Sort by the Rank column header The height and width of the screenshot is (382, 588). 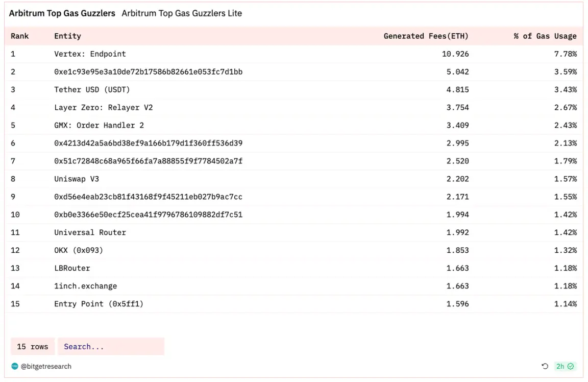click(x=20, y=36)
